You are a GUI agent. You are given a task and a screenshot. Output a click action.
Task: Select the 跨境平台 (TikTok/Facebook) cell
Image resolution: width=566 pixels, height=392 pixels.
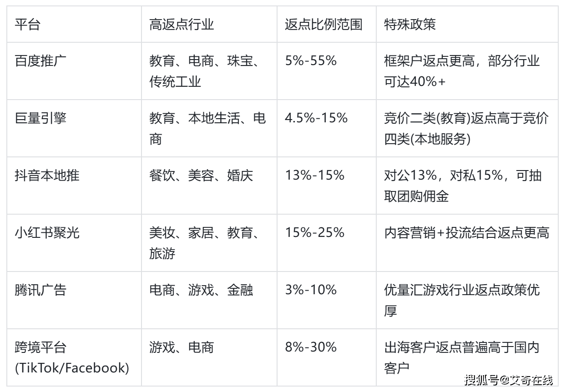coord(71,358)
